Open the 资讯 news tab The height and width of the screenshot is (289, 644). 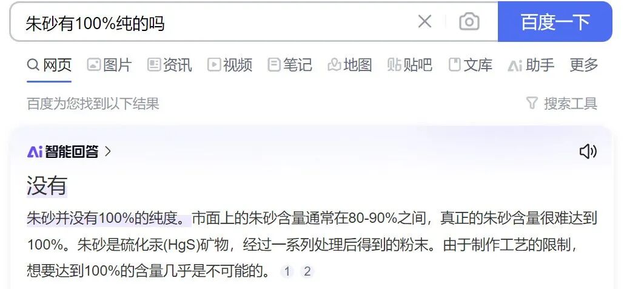pyautogui.click(x=170, y=65)
